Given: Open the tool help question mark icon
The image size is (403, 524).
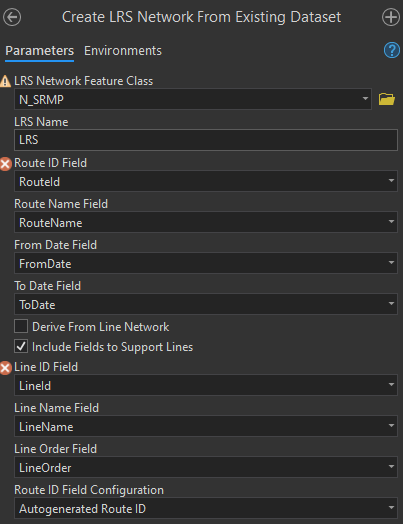Looking at the screenshot, I should 392,50.
